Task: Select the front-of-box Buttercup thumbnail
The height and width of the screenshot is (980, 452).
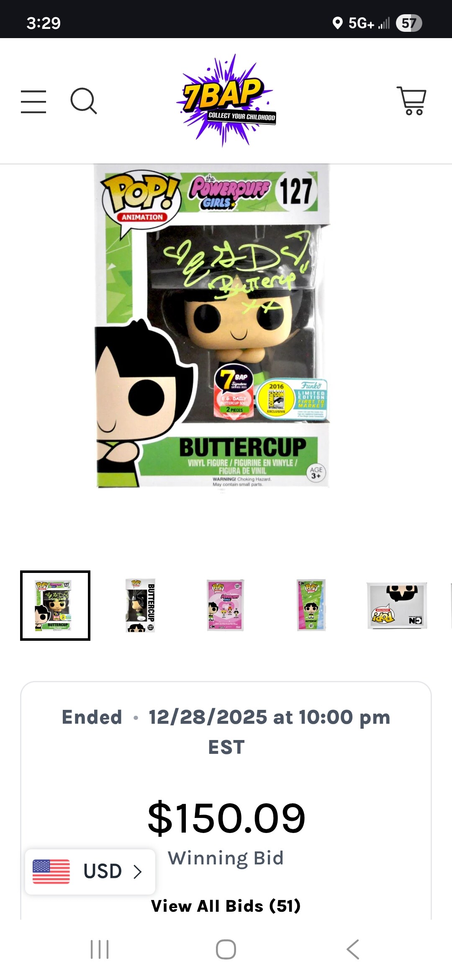Action: [x=55, y=605]
